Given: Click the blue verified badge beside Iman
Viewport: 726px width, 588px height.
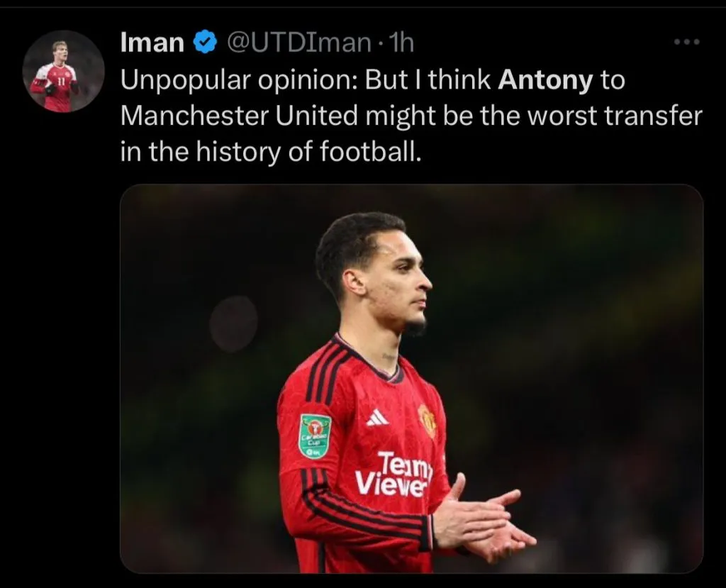Looking at the screenshot, I should coord(204,42).
